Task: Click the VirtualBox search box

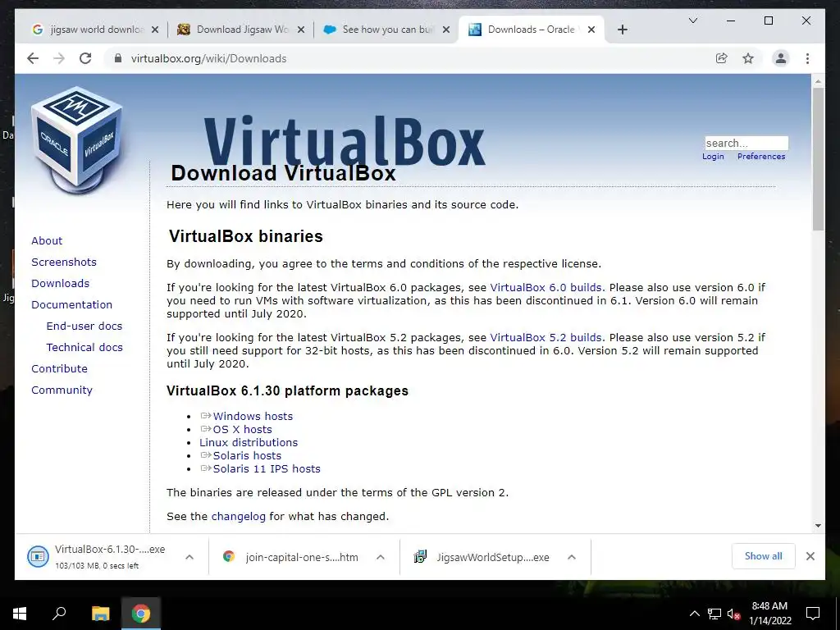Action: (746, 143)
